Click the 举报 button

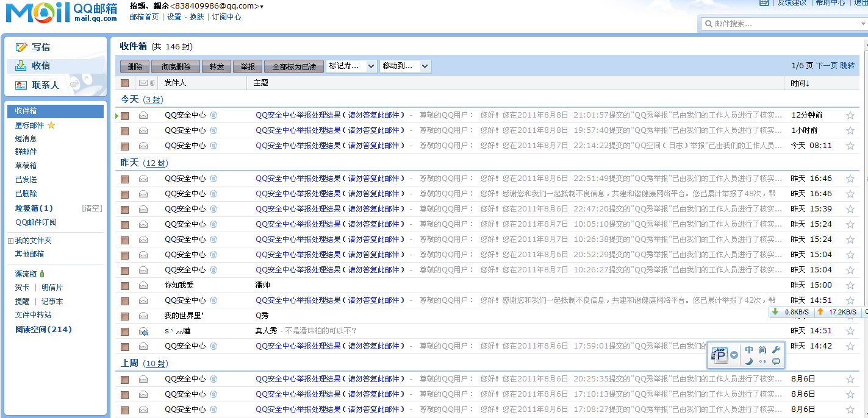click(x=248, y=67)
